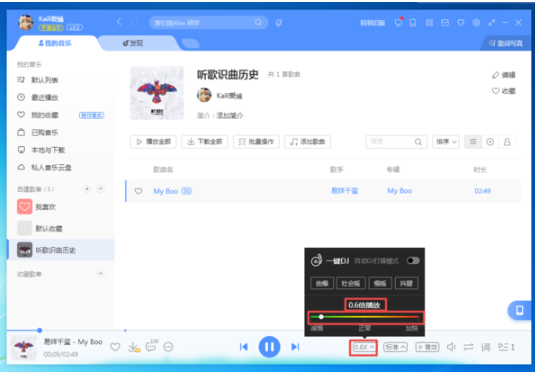Select the first DJ style preset button
This screenshot has height=372, width=535.
322,283
